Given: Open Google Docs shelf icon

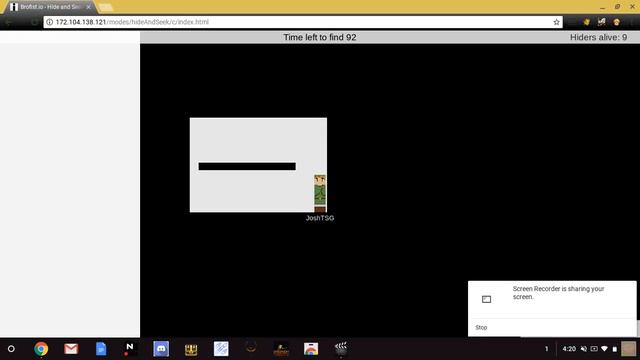Looking at the screenshot, I should point(101,349).
